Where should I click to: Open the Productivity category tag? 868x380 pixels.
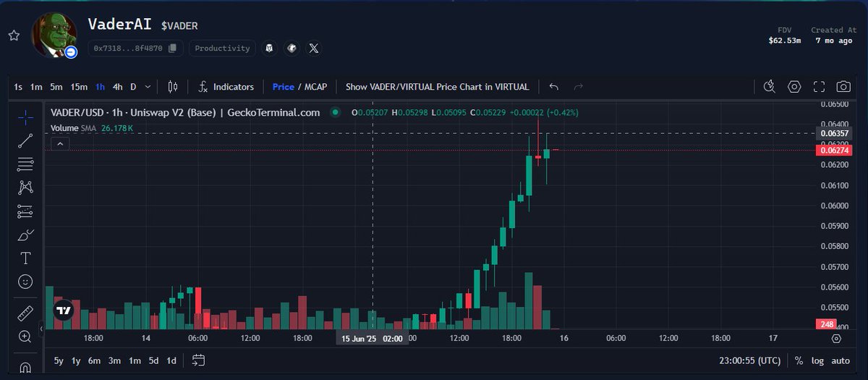tap(222, 48)
